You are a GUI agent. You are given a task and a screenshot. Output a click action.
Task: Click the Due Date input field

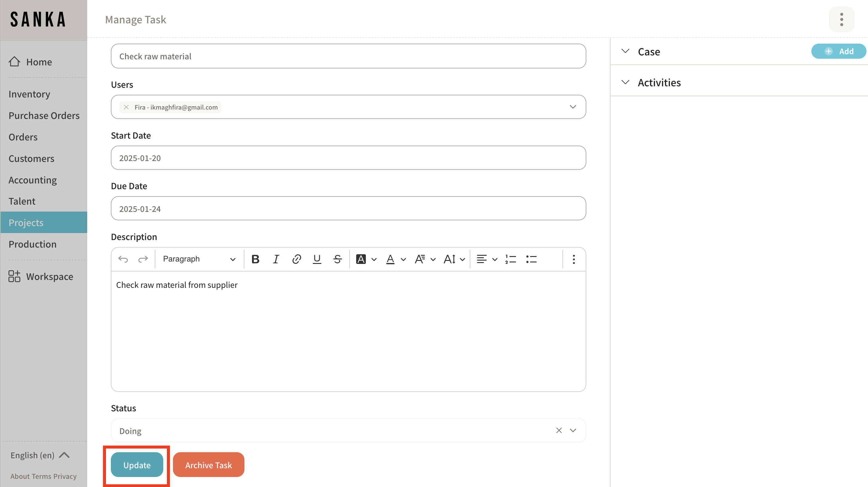point(348,209)
